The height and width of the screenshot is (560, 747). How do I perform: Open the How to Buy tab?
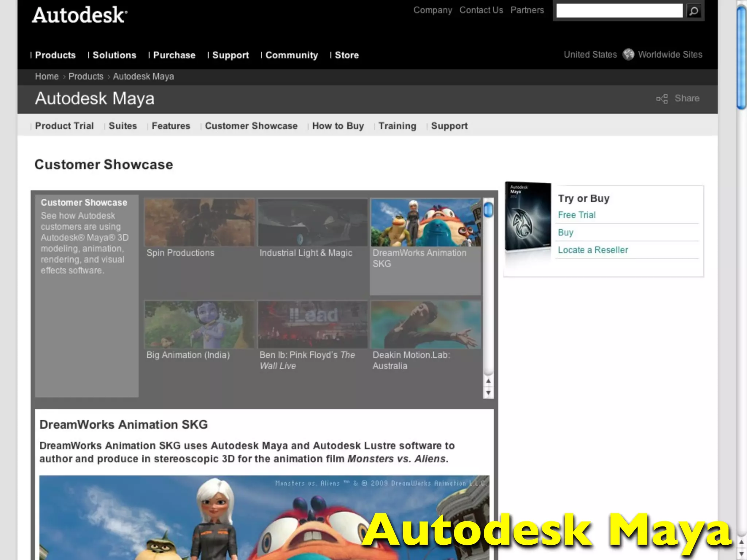coord(338,126)
